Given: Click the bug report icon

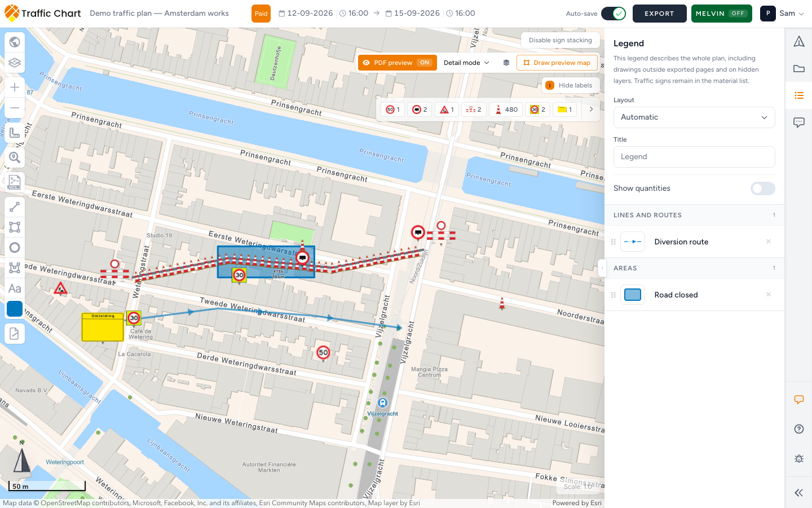Looking at the screenshot, I should coord(799,458).
